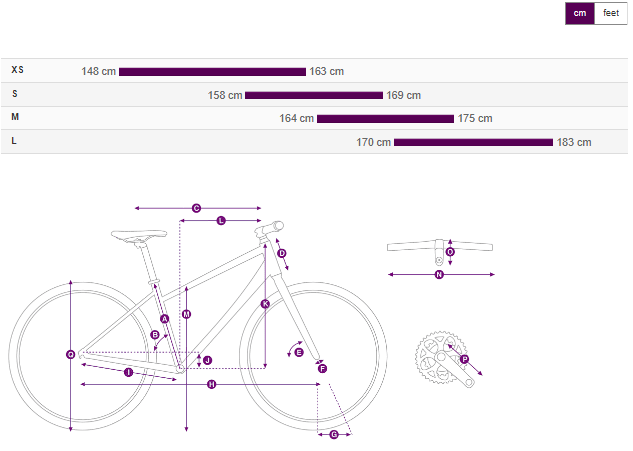
Task: Click the M size height range bar
Action: (385, 118)
